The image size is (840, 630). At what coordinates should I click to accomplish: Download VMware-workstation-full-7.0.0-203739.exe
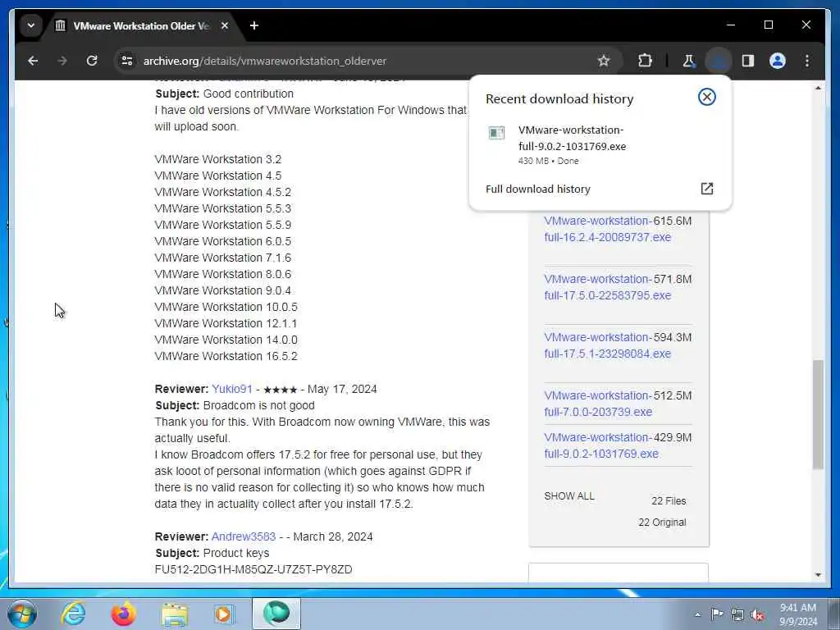(598, 404)
